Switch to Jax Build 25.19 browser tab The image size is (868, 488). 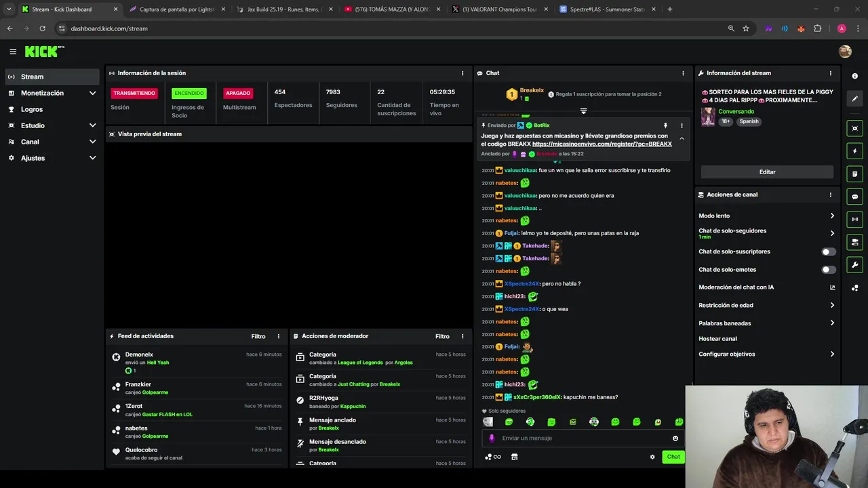click(x=283, y=9)
